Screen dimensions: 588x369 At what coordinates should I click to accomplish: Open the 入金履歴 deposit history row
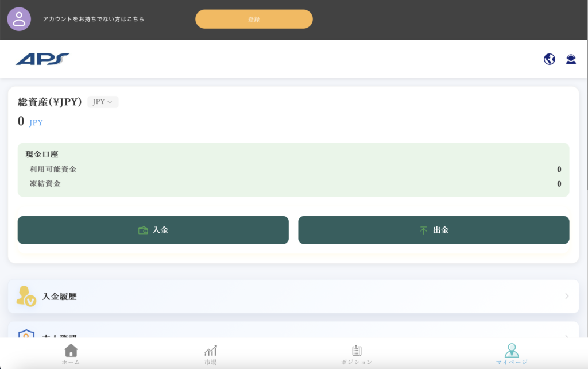click(x=293, y=296)
